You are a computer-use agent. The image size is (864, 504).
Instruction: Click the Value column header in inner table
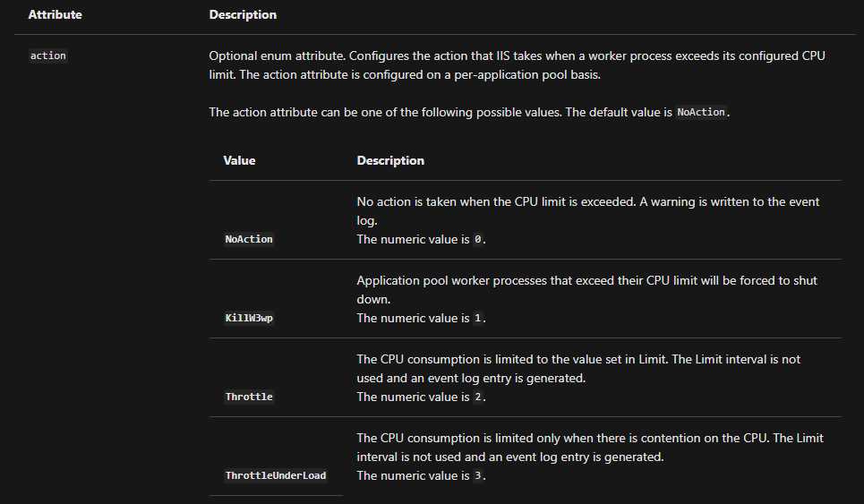coord(239,160)
